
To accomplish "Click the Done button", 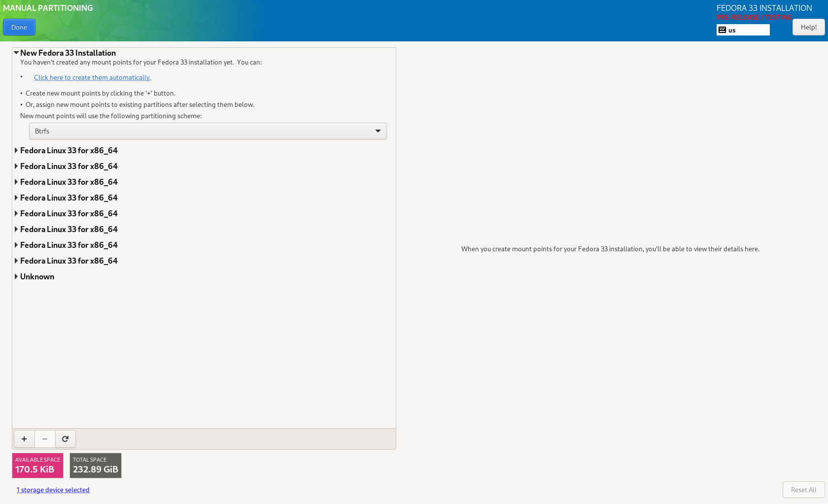I will coord(19,27).
